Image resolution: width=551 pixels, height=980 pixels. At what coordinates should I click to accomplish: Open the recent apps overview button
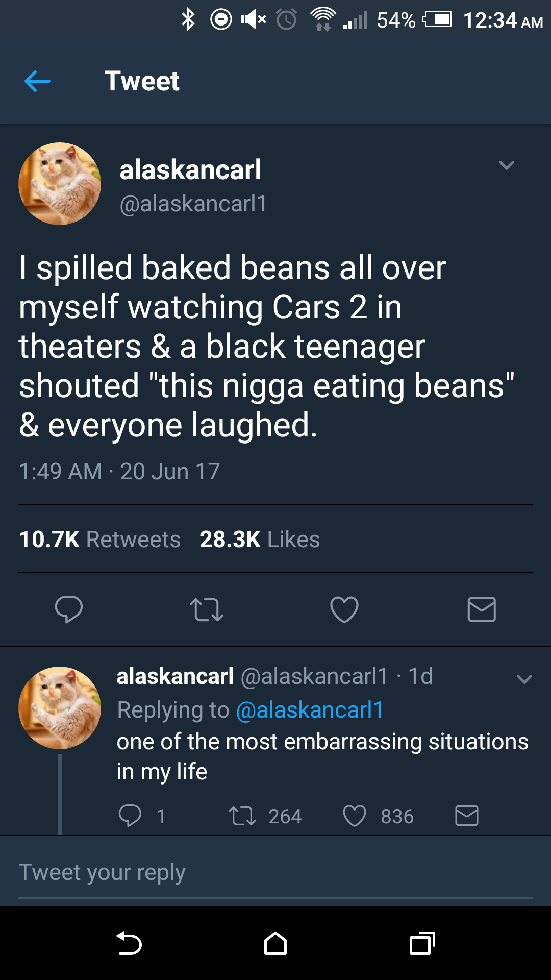click(x=422, y=943)
